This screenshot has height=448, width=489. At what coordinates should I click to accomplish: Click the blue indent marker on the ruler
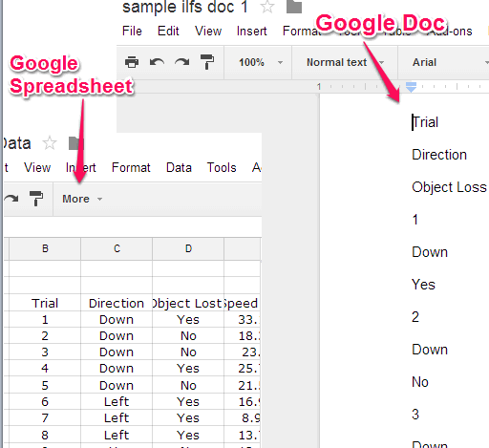(412, 87)
